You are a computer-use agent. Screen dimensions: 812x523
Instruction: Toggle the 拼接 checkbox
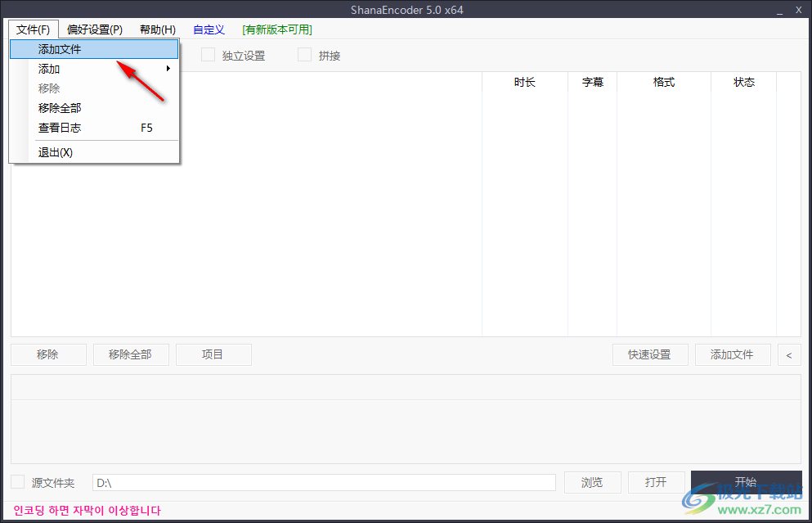pos(304,54)
